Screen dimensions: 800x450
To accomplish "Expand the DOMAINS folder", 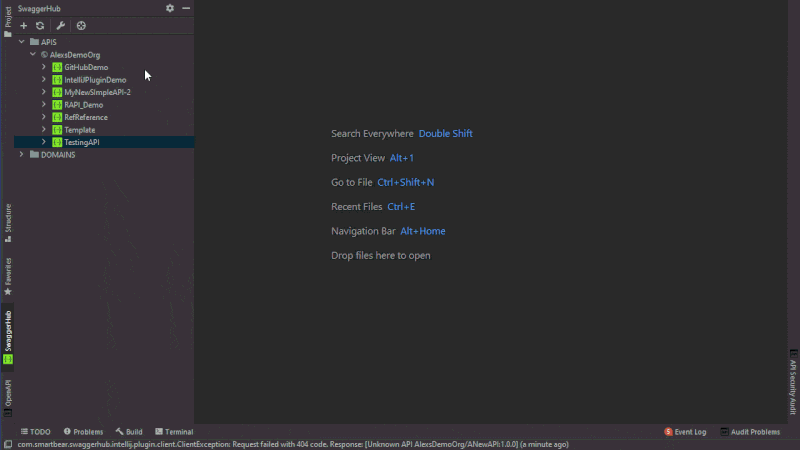I will (21, 154).
